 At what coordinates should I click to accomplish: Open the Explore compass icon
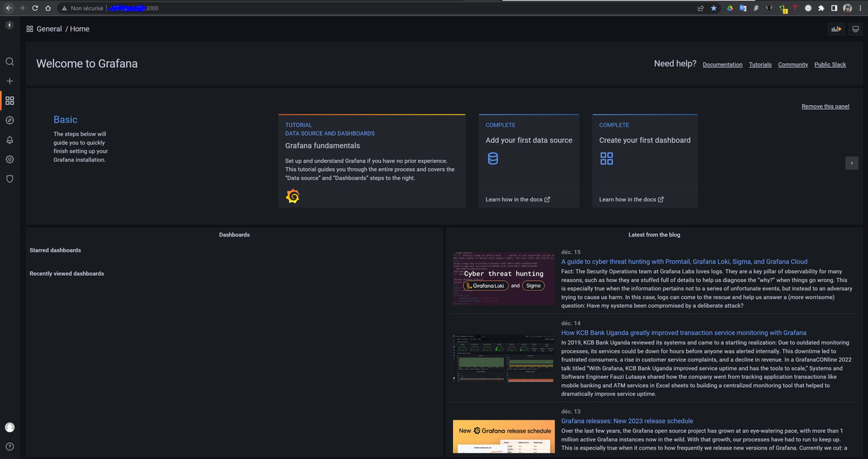pos(9,121)
